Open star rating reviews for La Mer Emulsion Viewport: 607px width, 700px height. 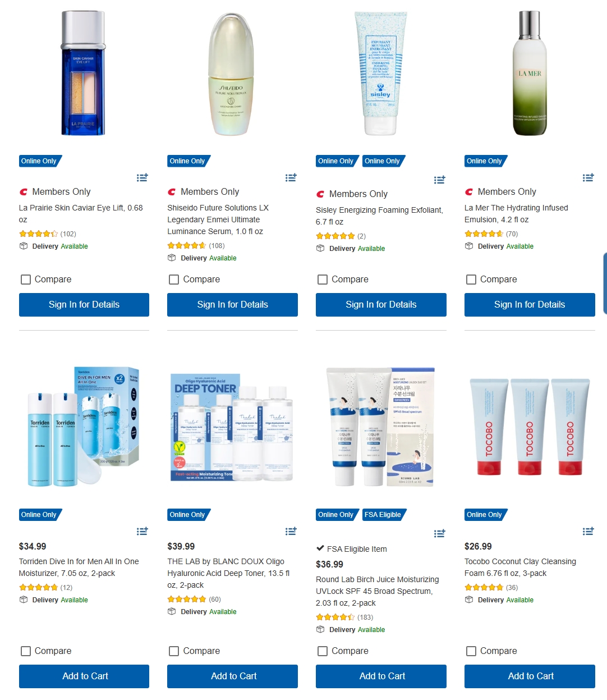pos(484,234)
